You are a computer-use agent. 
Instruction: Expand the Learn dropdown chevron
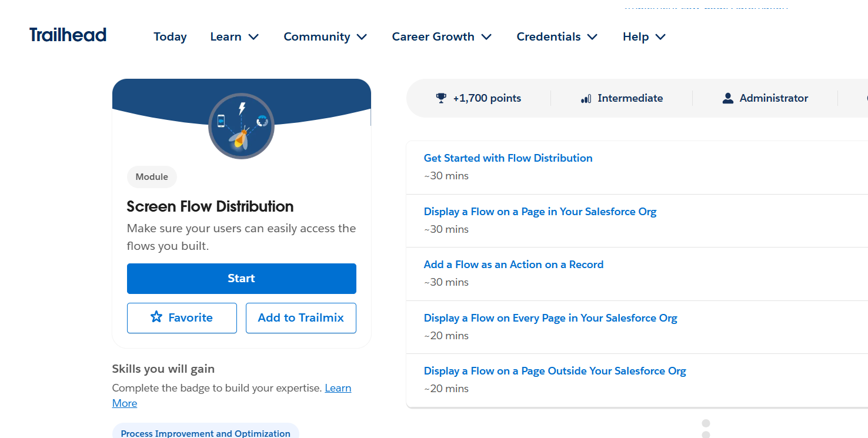coord(253,37)
